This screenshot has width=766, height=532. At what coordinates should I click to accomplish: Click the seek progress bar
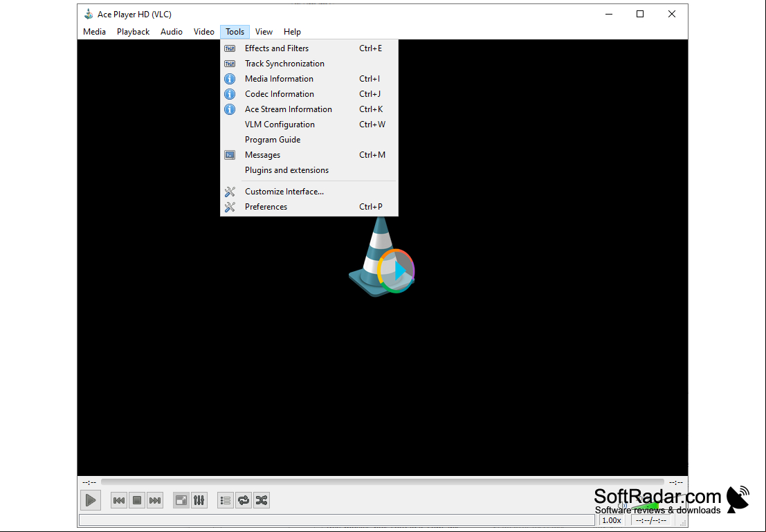tap(383, 482)
